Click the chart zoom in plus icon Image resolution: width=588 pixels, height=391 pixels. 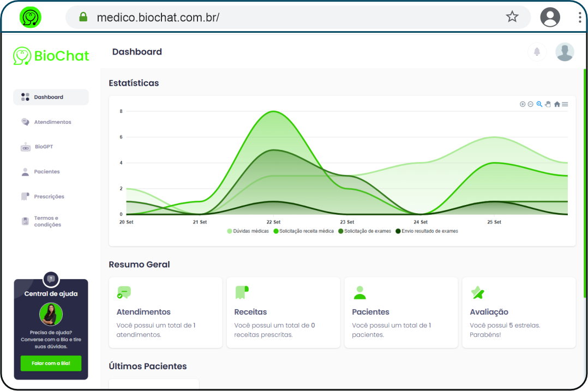[523, 104]
